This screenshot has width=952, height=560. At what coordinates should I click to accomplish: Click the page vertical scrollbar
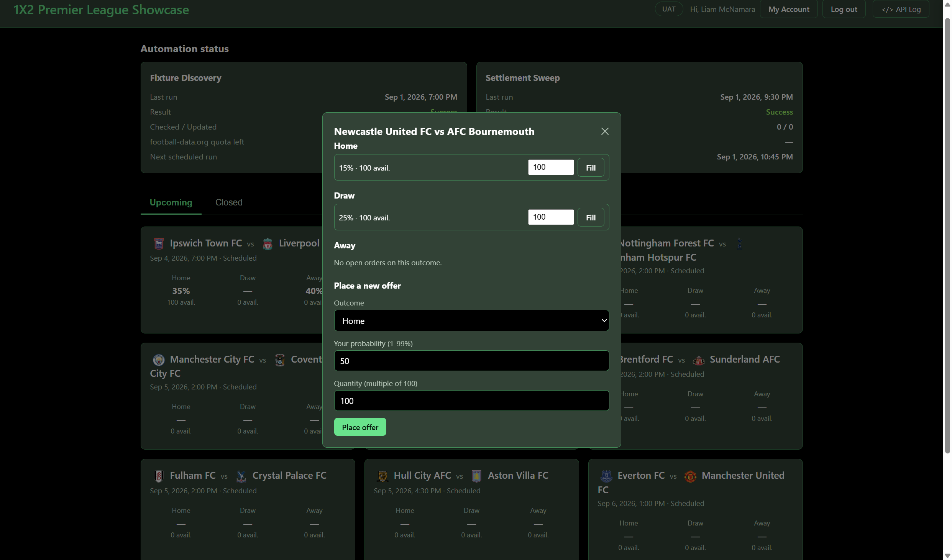tap(947, 236)
